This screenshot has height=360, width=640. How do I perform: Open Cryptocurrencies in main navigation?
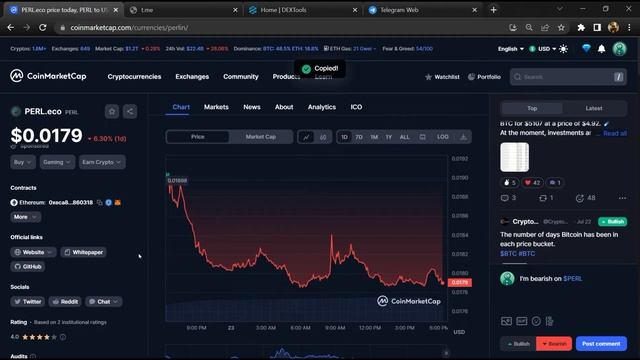(x=134, y=76)
